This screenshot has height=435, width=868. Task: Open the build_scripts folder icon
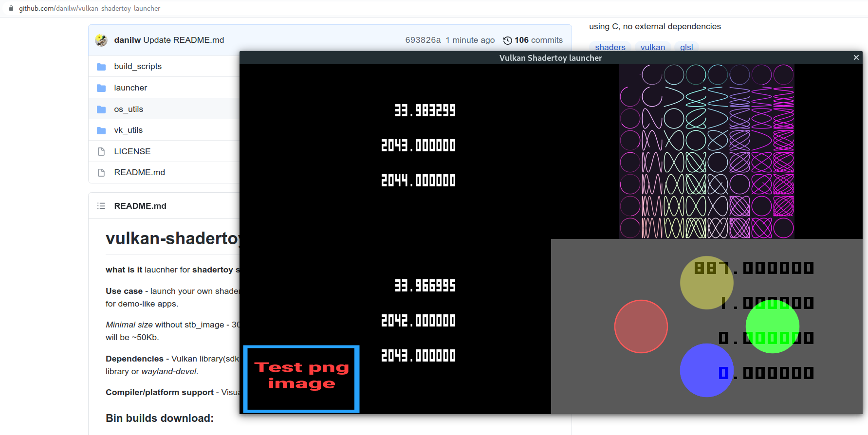click(101, 67)
